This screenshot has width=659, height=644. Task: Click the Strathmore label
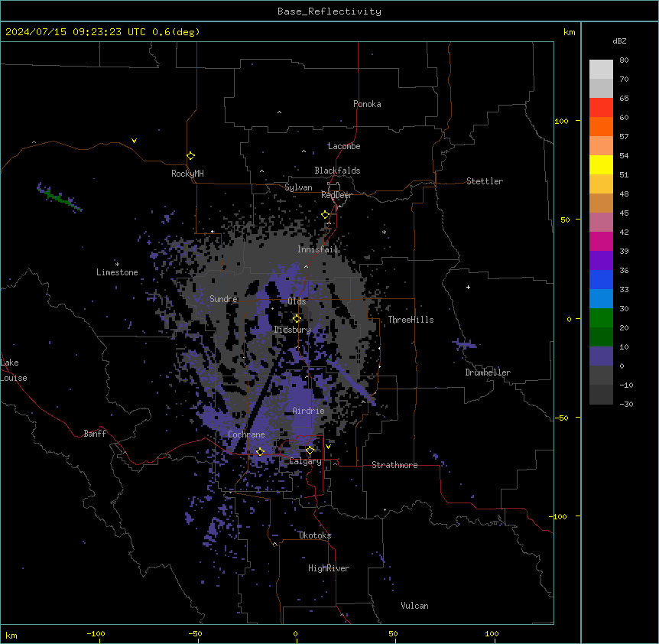click(x=394, y=465)
